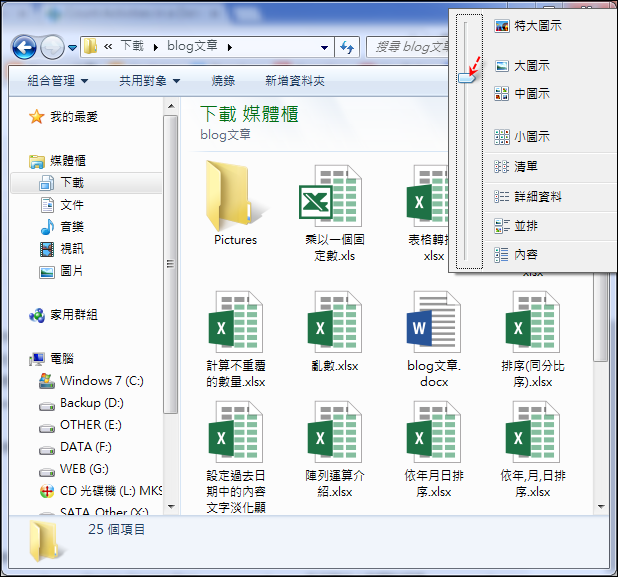Open Windows 7 (C:) drive
Image resolution: width=618 pixels, height=577 pixels.
91,381
